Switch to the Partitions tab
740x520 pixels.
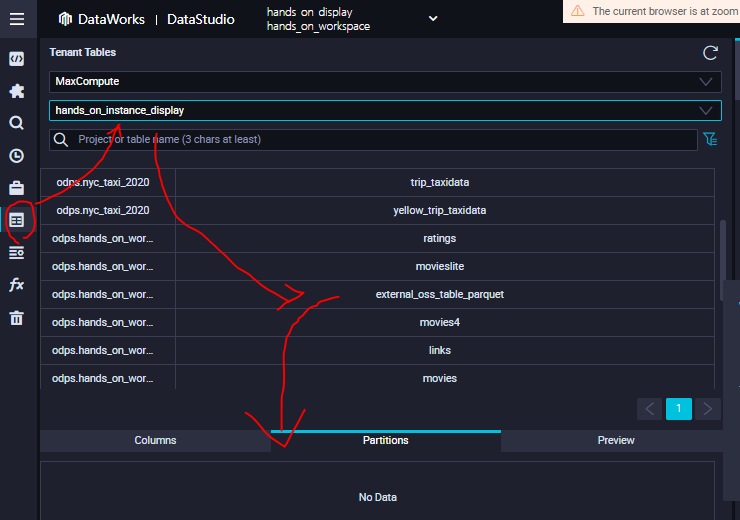pos(386,440)
